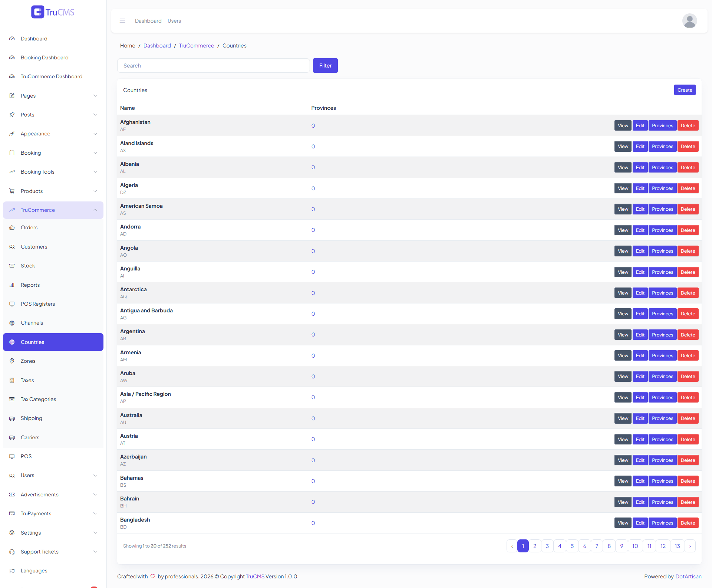712x588 pixels.
Task: Delete the Albania row
Action: (x=688, y=167)
